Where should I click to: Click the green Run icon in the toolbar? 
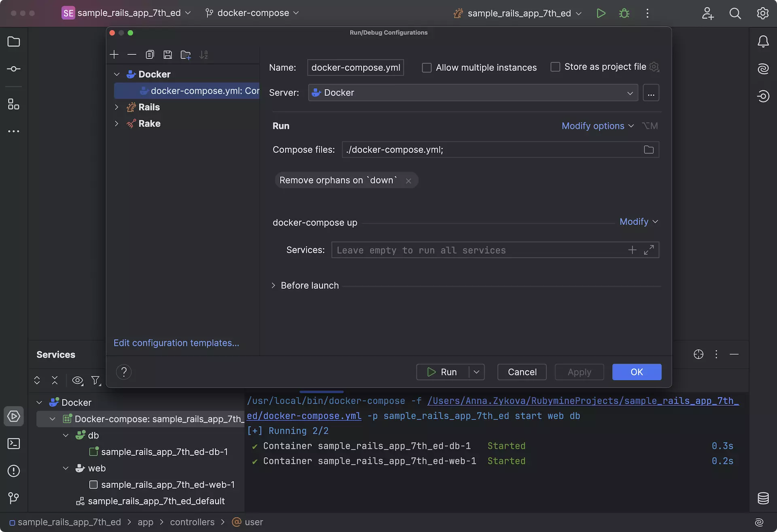click(601, 13)
